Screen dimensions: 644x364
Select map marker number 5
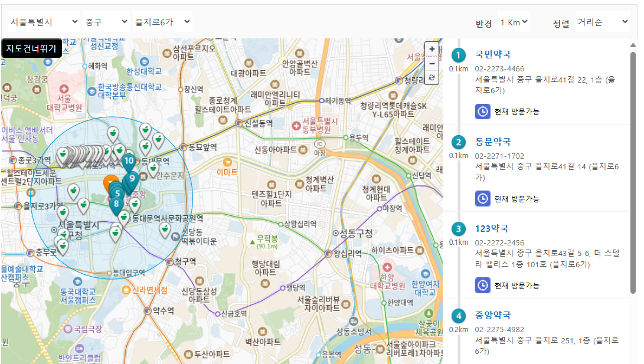click(x=118, y=192)
